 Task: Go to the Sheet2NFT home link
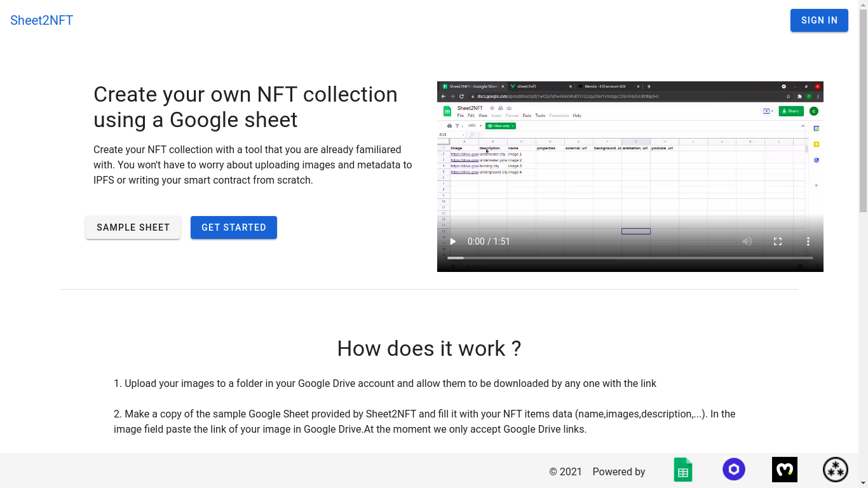coord(42,20)
